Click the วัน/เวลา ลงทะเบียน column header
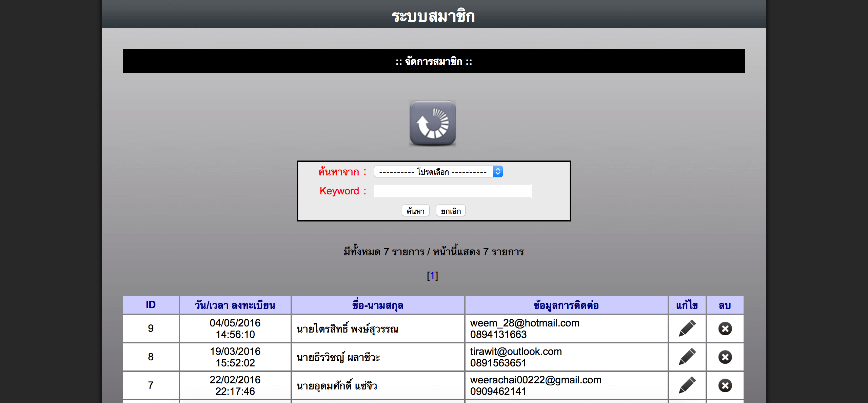Viewport: 868px width, 403px height. 235,305
